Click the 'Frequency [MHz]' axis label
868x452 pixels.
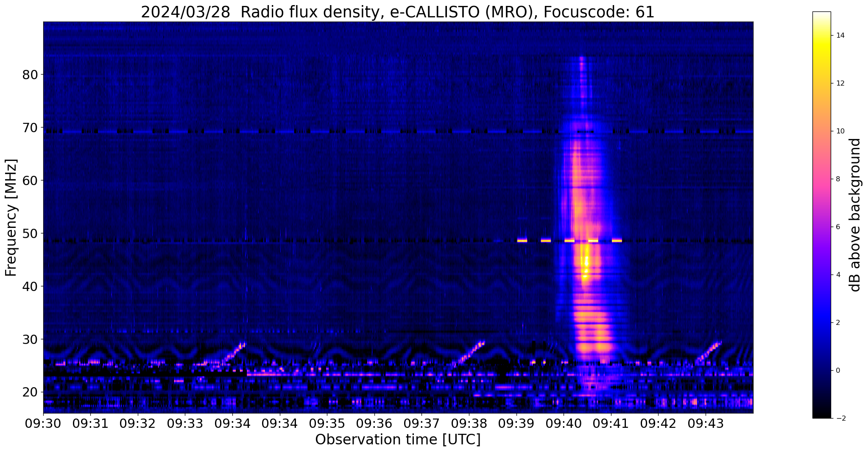tap(11, 217)
